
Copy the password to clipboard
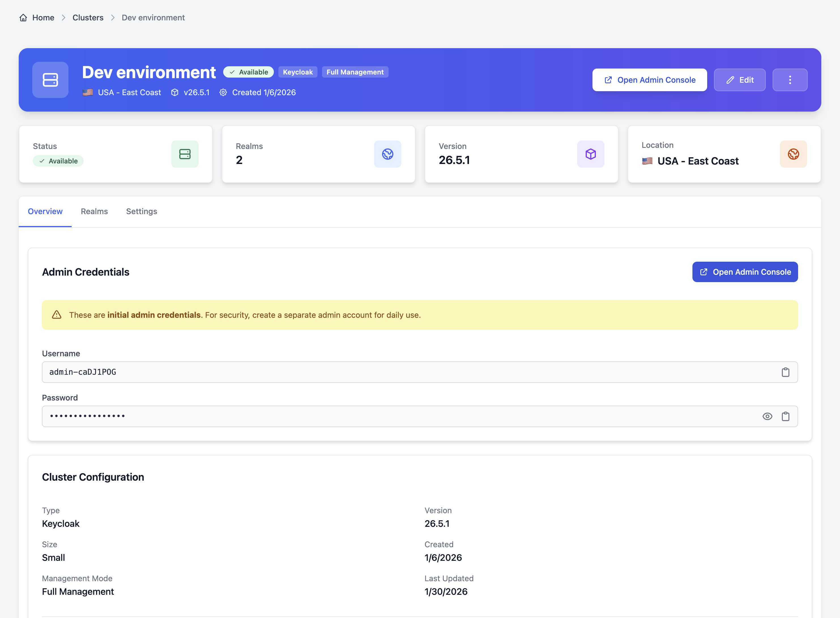point(785,416)
